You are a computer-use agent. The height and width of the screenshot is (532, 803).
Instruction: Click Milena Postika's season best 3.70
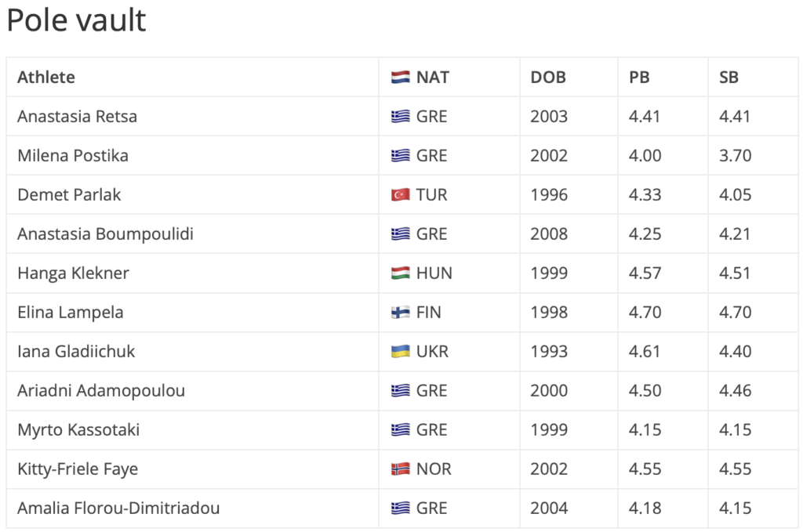coord(735,156)
